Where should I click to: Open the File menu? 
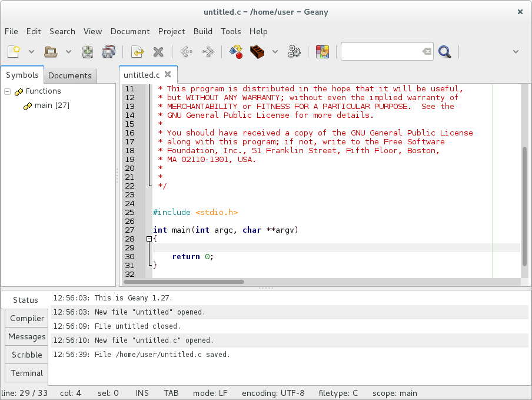[11, 31]
